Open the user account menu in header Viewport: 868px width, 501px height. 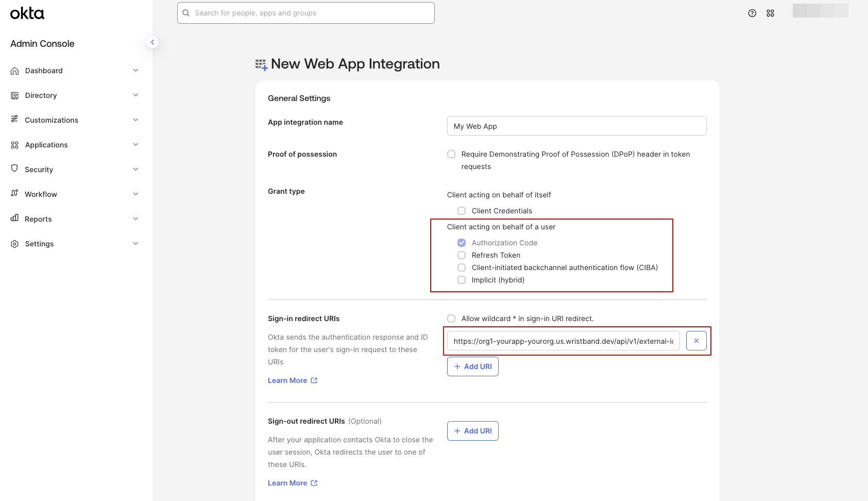tap(820, 11)
